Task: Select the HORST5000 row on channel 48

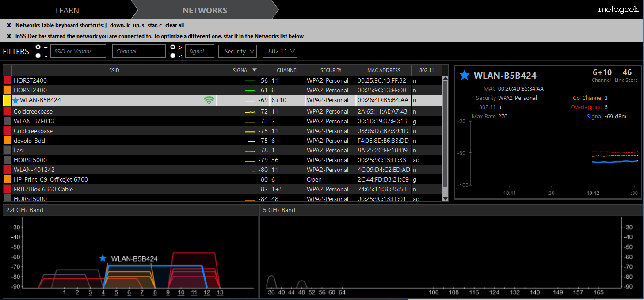Action: click(222, 198)
